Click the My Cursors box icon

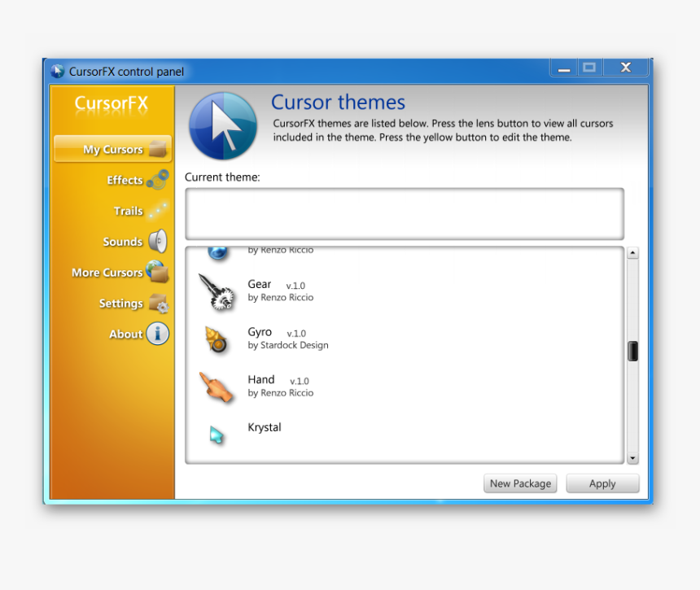click(x=158, y=149)
